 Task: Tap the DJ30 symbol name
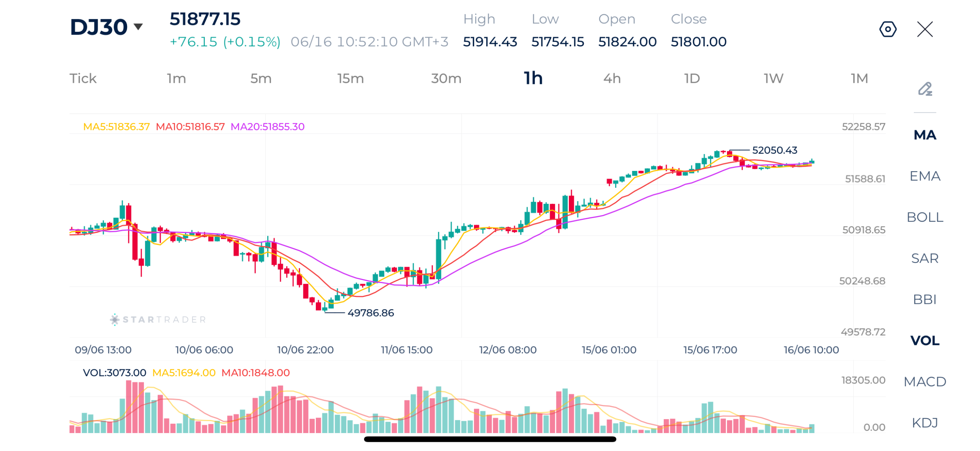99,27
